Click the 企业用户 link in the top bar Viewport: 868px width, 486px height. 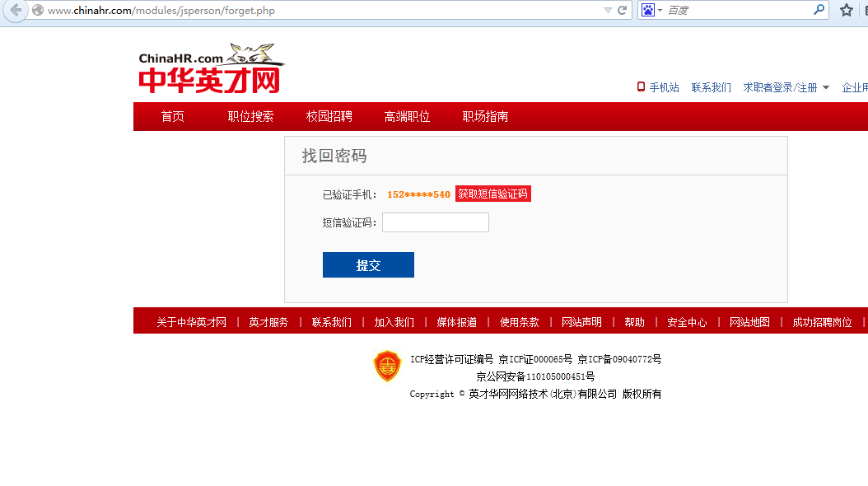click(855, 87)
